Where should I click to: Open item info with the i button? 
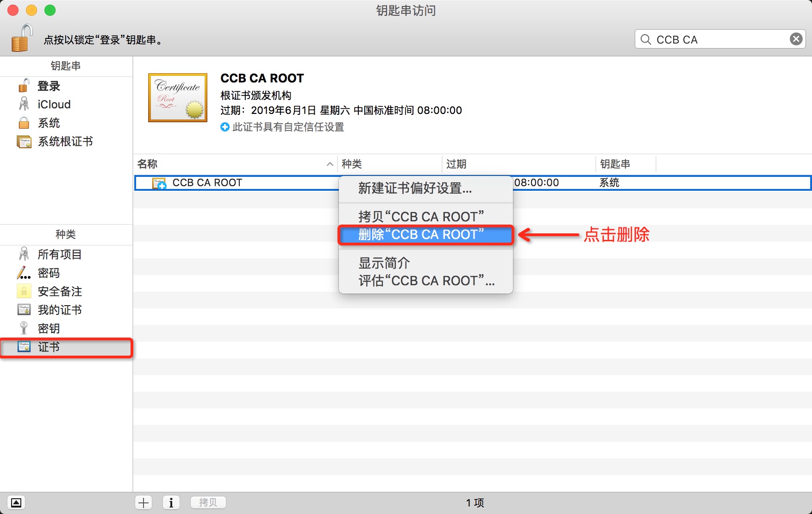pos(171,502)
